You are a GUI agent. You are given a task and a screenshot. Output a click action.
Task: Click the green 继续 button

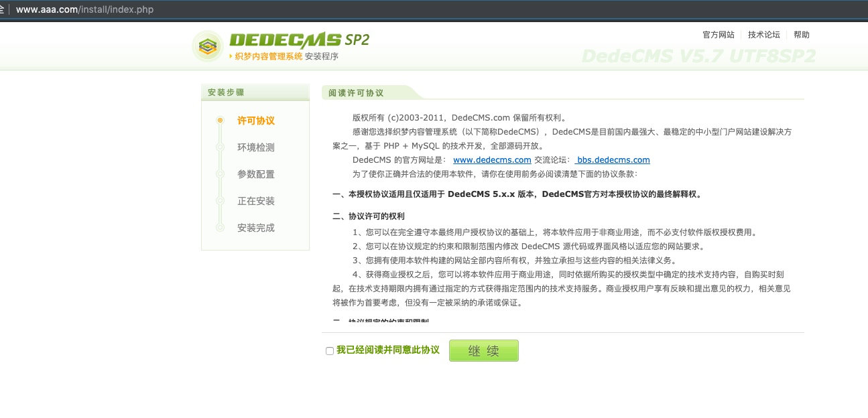coord(484,351)
